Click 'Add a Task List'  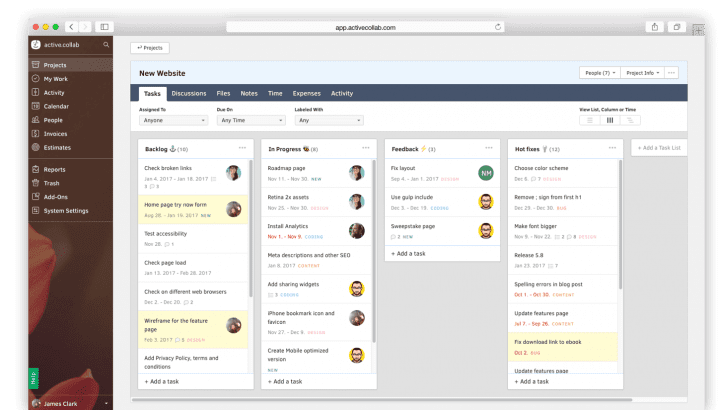point(660,148)
